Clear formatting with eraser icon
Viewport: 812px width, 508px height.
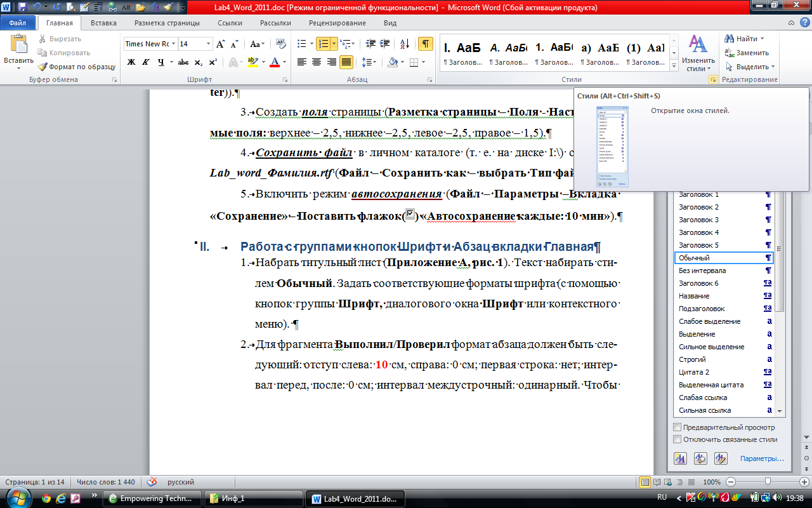pyautogui.click(x=282, y=44)
